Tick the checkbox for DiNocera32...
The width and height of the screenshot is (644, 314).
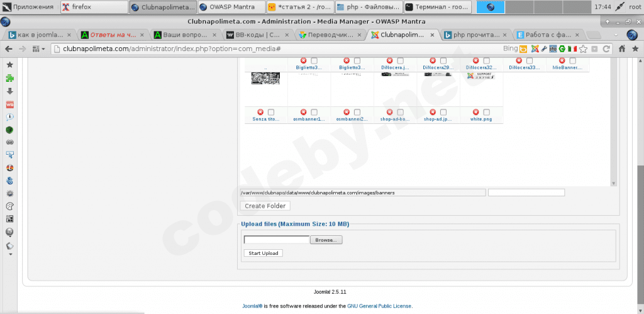coord(487,61)
